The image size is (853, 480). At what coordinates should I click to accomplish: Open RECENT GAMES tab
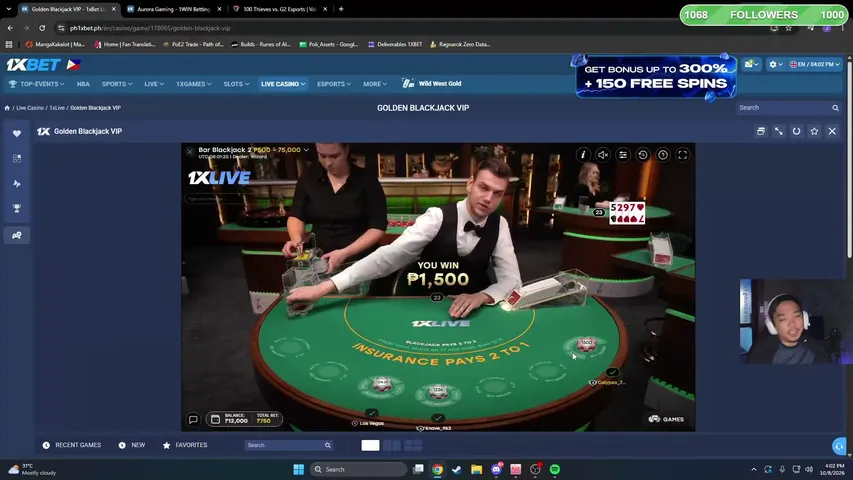pos(72,445)
